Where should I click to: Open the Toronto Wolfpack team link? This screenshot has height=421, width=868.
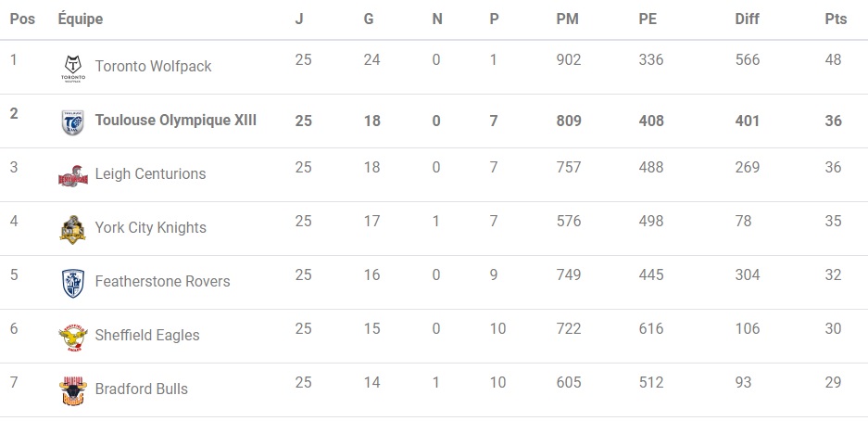click(x=153, y=67)
